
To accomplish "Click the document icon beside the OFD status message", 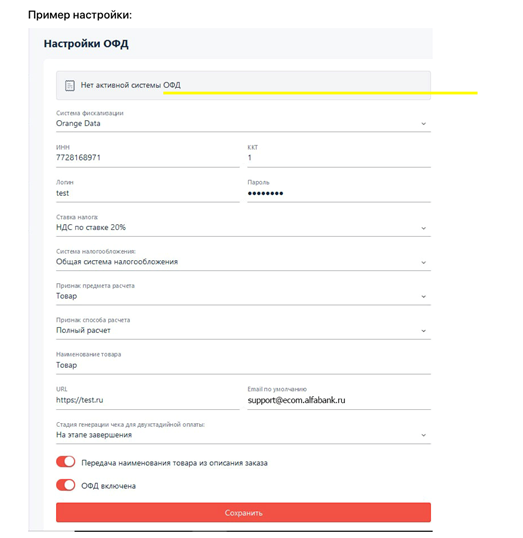I will [x=70, y=85].
